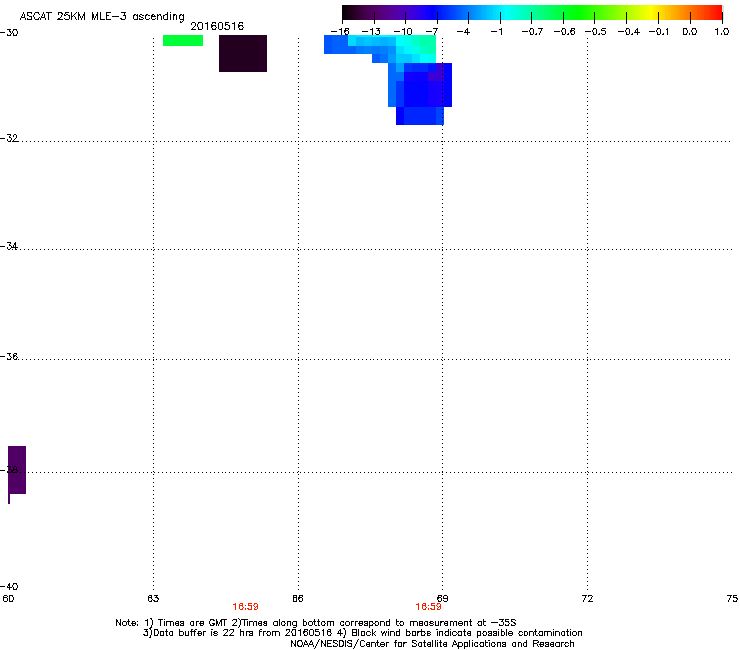Click the 1.0 label on color scale
This screenshot has height=650, width=740.
coord(722,32)
